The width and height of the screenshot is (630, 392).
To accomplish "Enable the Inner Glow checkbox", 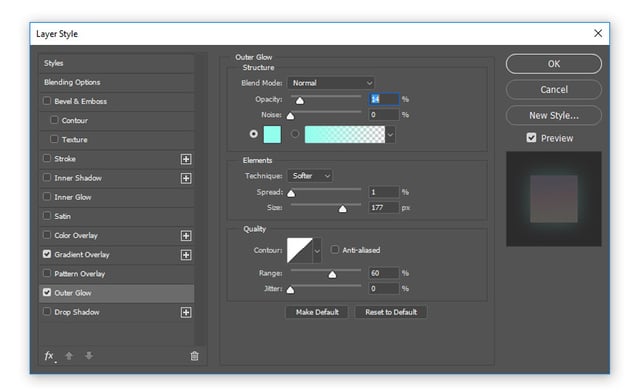I will coord(47,196).
